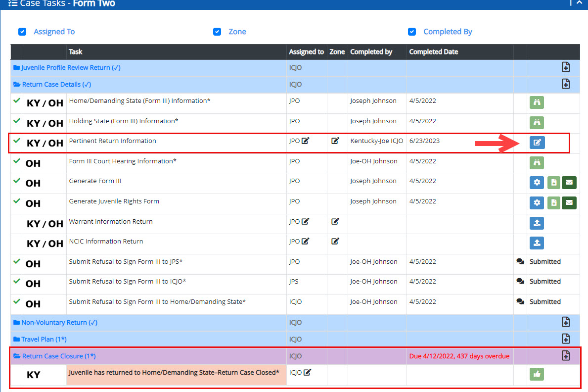Toggle the Zone checkbox
Screen dimensions: 588x392
click(x=217, y=32)
